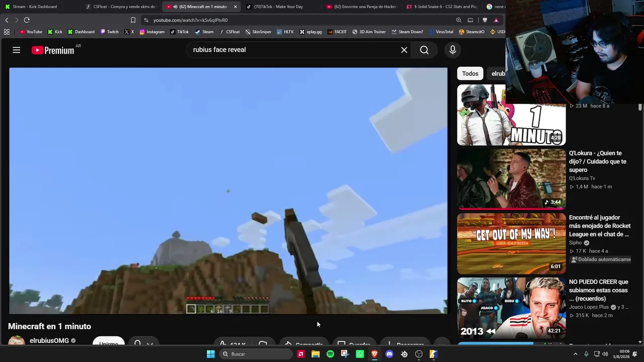Open the Instagram bookmark

[x=152, y=32]
